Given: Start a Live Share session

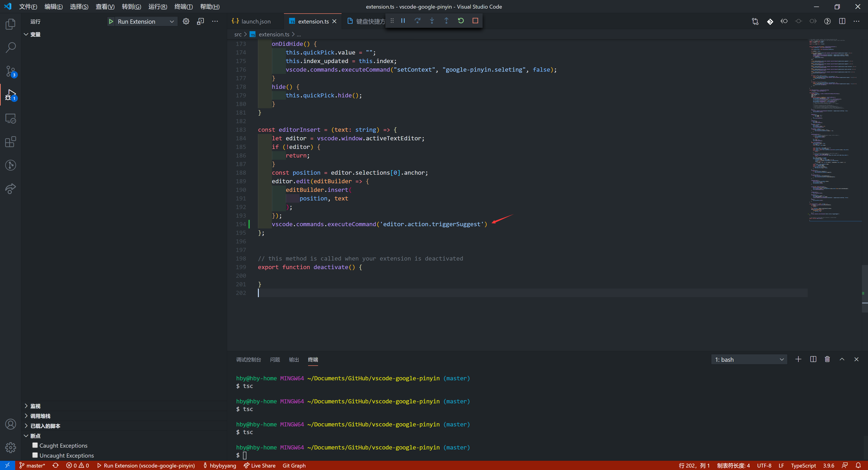Looking at the screenshot, I should (x=259, y=465).
